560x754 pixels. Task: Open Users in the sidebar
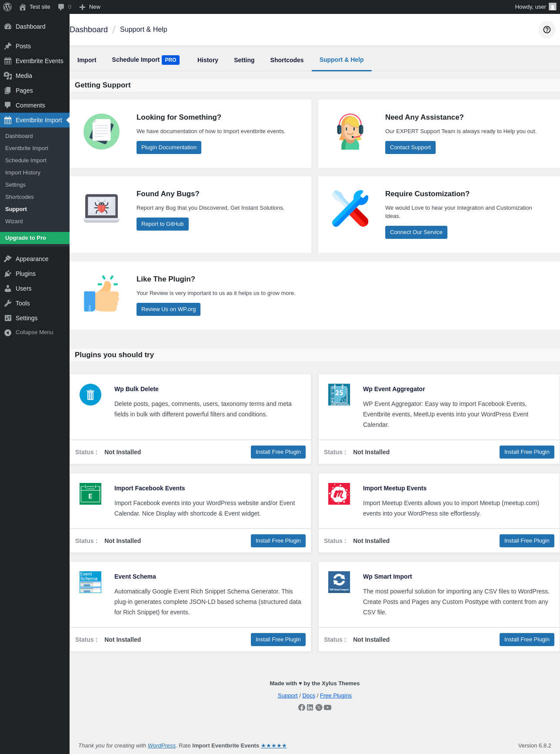[35, 288]
